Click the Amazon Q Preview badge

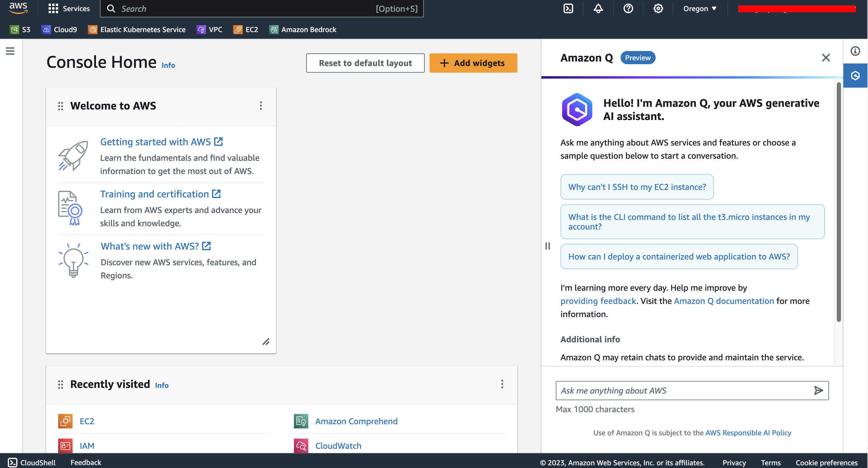tap(638, 58)
